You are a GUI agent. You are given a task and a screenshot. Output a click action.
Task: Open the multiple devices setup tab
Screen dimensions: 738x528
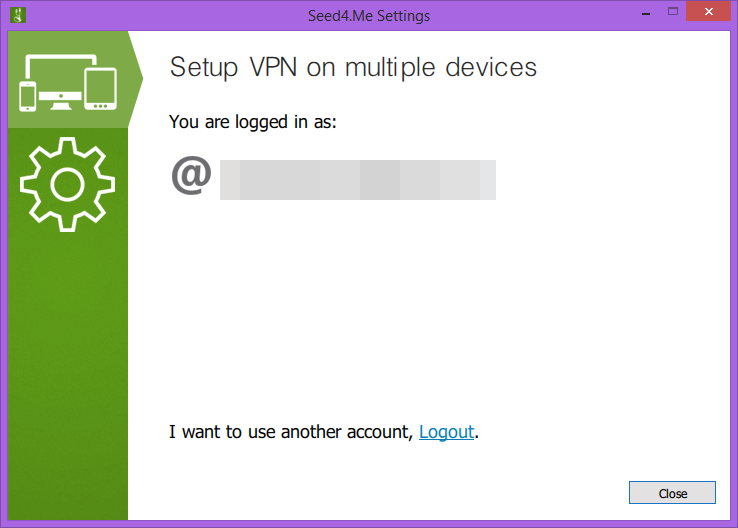tap(68, 80)
